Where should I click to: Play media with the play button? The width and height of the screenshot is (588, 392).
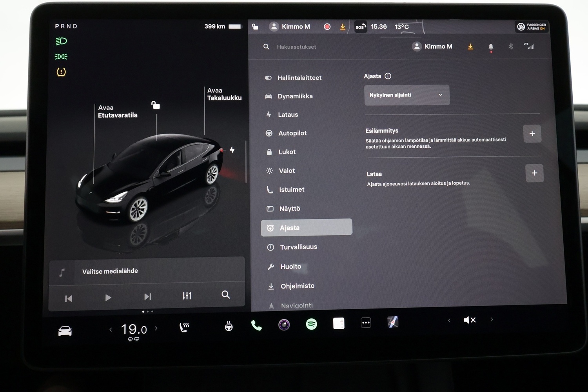point(108,298)
